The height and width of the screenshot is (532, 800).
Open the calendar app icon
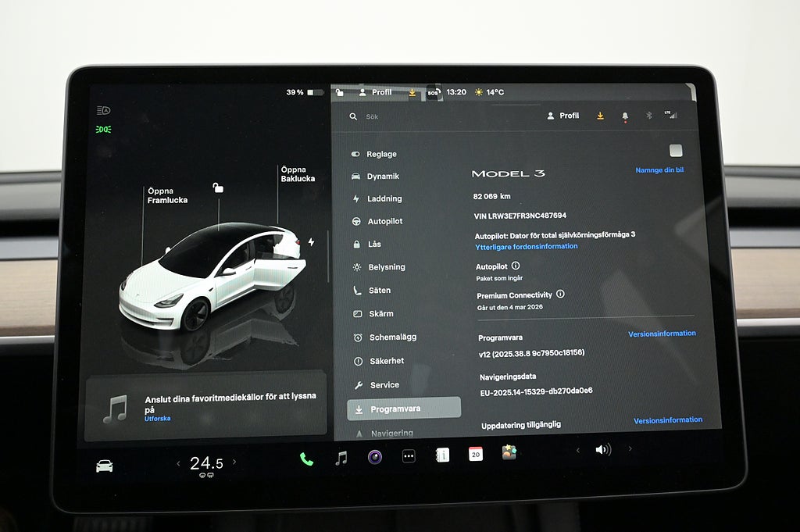pyautogui.click(x=475, y=454)
